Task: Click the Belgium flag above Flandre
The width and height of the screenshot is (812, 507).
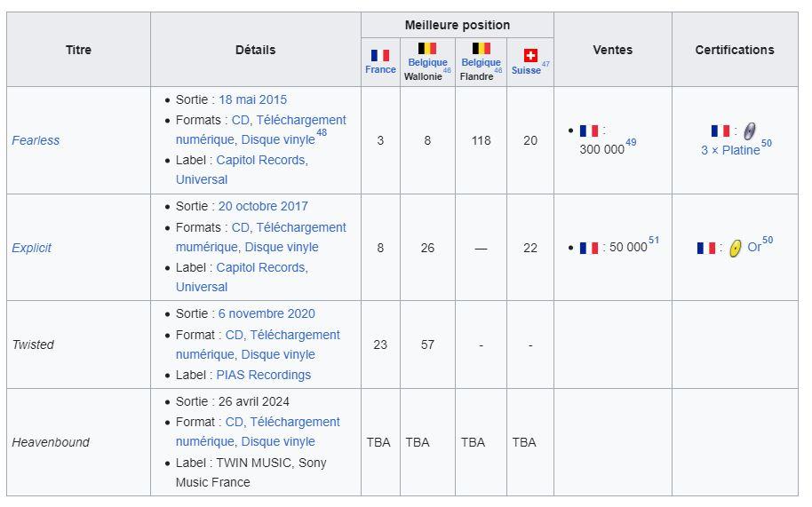Action: click(482, 49)
